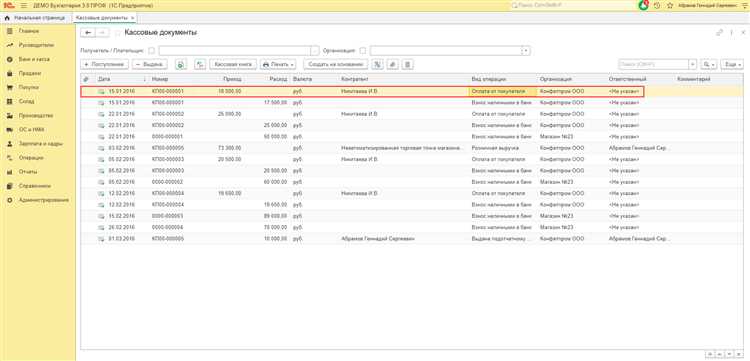
Task: Open the magnifier search options dropdown
Action: click(709, 64)
